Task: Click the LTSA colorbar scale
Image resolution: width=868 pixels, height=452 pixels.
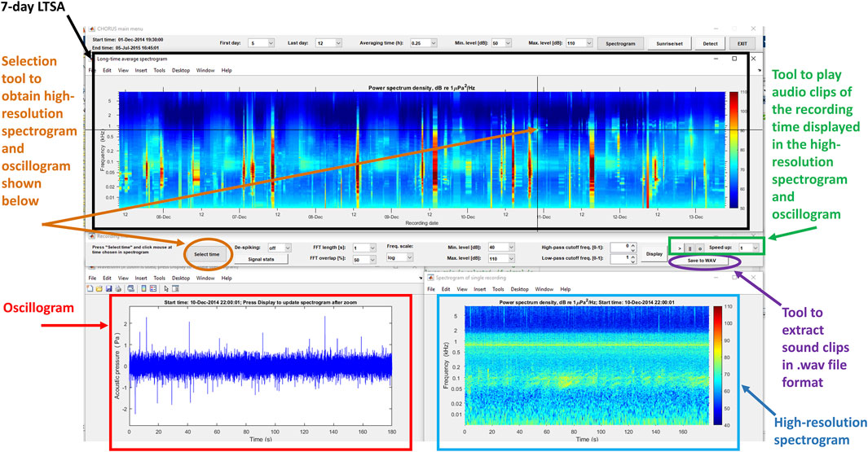Action: coord(734,150)
